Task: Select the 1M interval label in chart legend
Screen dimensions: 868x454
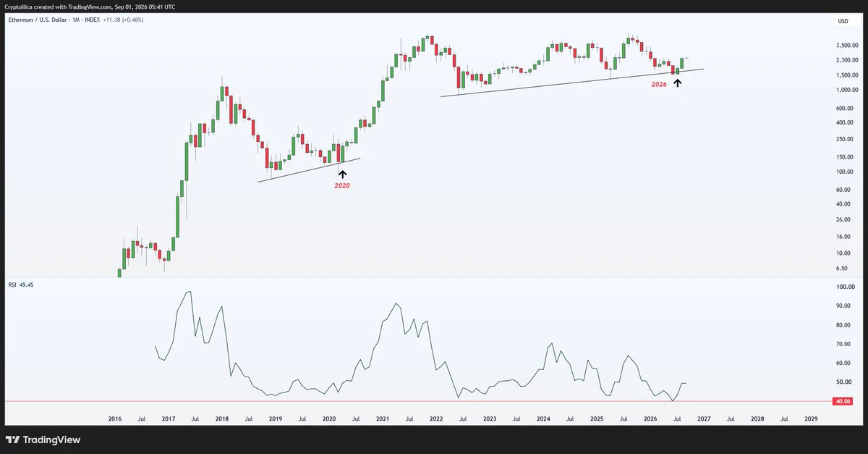Action: coord(76,20)
